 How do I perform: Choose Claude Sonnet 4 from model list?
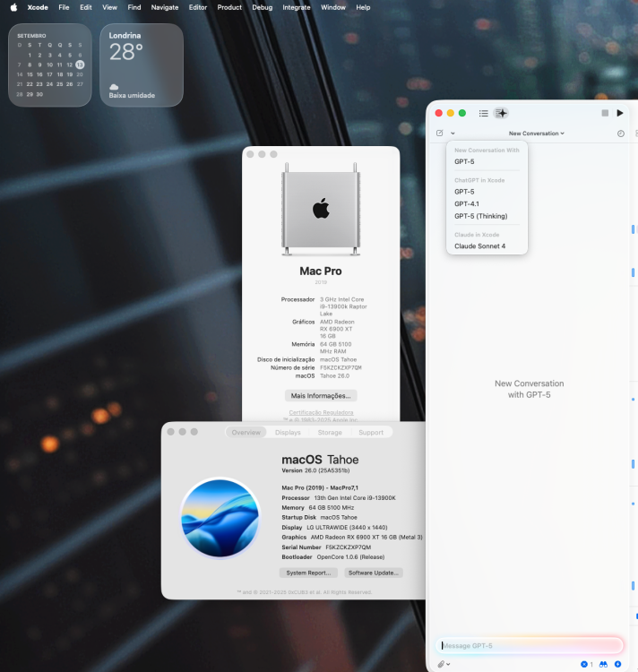pos(480,246)
